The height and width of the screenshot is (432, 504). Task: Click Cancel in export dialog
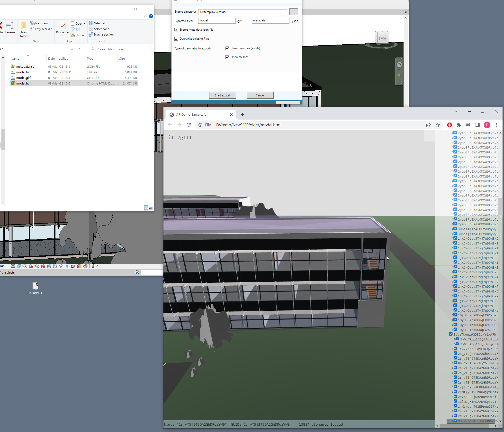pos(260,95)
